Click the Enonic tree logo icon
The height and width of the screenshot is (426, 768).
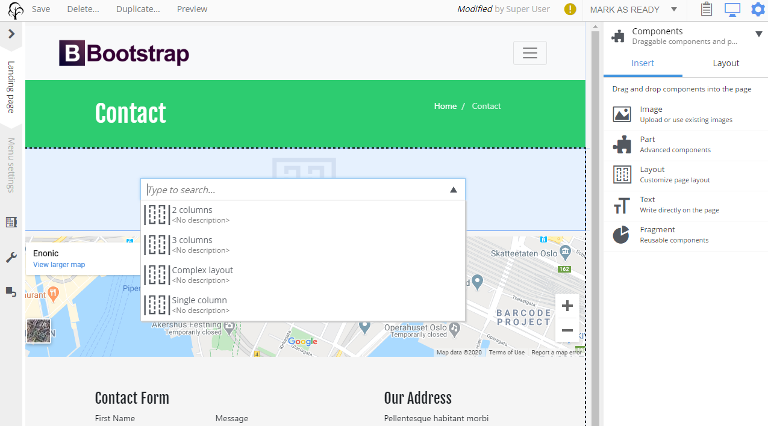coord(15,10)
